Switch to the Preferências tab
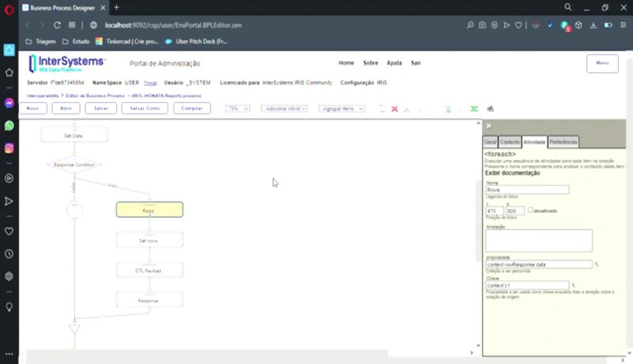Screen dimensions: 633x364 point(563,142)
